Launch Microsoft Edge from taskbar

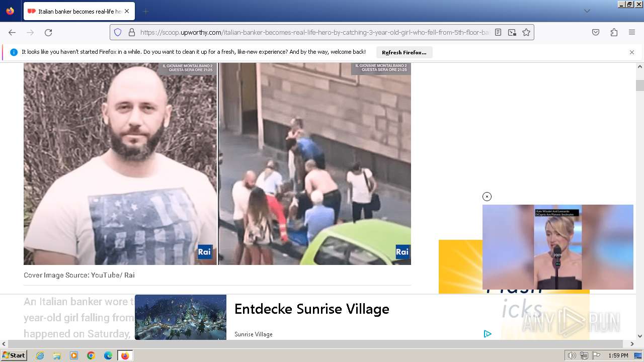tap(108, 355)
